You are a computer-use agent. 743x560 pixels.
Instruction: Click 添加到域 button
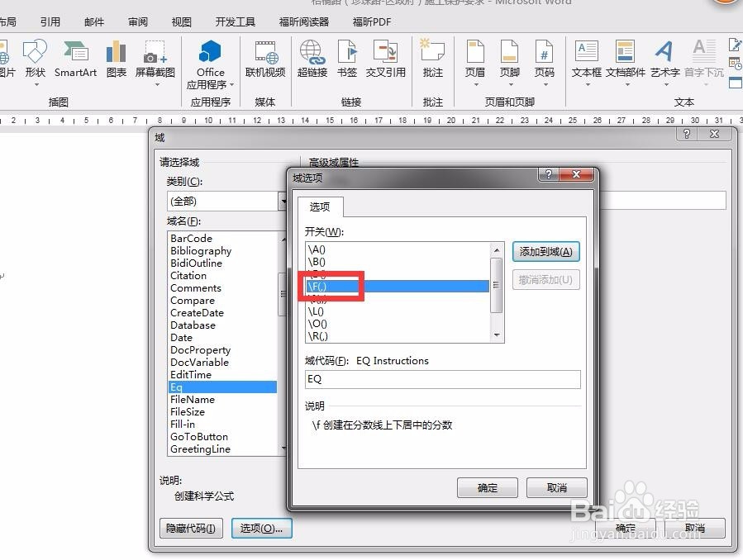point(545,252)
